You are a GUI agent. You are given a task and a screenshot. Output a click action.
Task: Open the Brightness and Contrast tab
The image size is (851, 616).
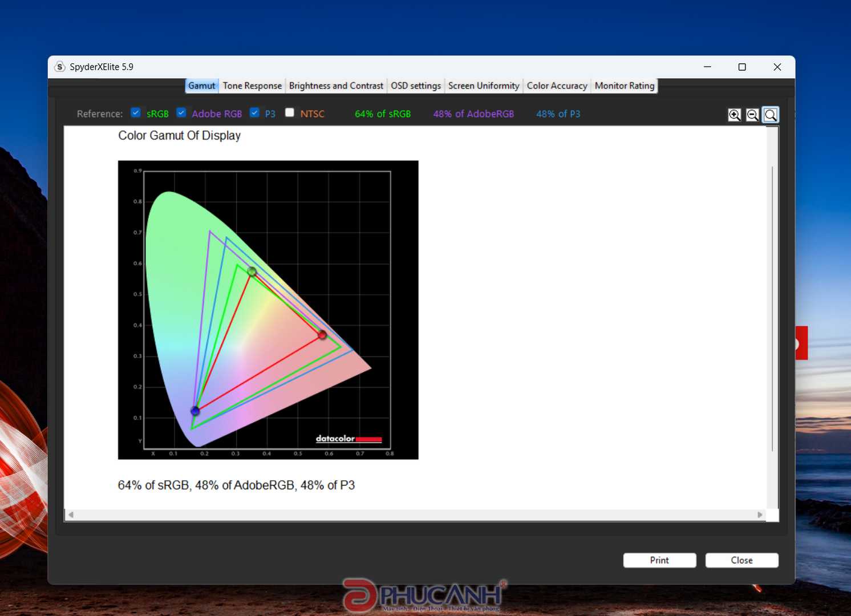pyautogui.click(x=336, y=86)
